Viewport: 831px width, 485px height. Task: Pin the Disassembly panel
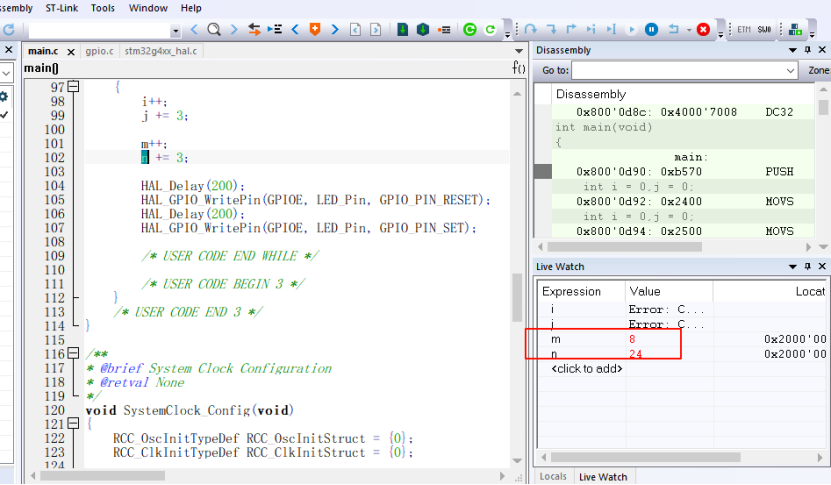pos(808,50)
